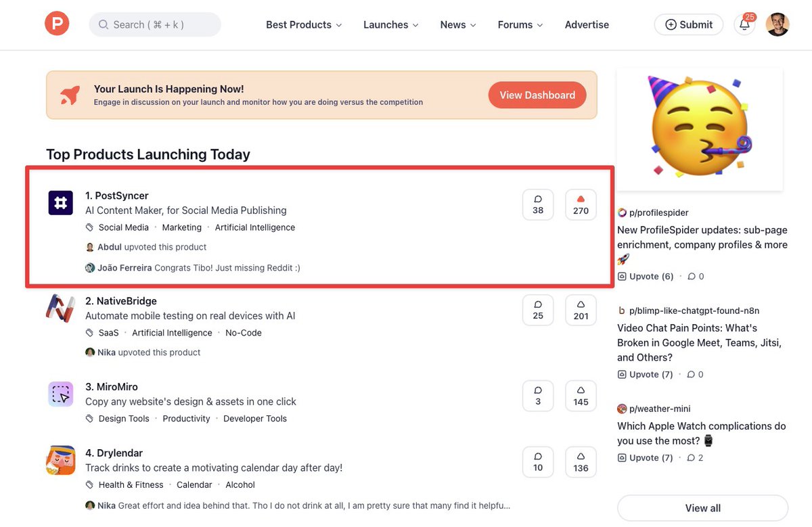Open the p/blimp-like-chatgpt-found-n8n forum link
Viewport: 812px width, 527px height.
[x=694, y=311]
